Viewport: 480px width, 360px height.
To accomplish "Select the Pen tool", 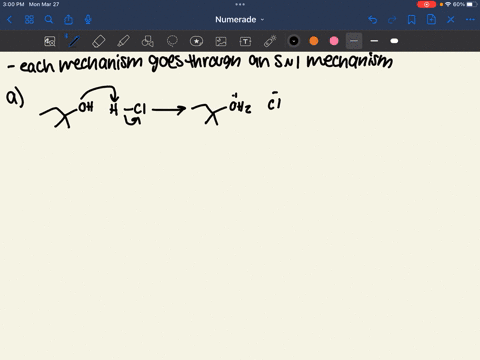I will click(x=74, y=41).
